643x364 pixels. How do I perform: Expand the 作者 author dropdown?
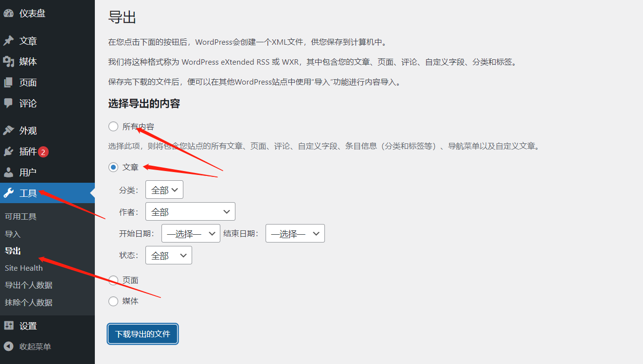tap(190, 212)
